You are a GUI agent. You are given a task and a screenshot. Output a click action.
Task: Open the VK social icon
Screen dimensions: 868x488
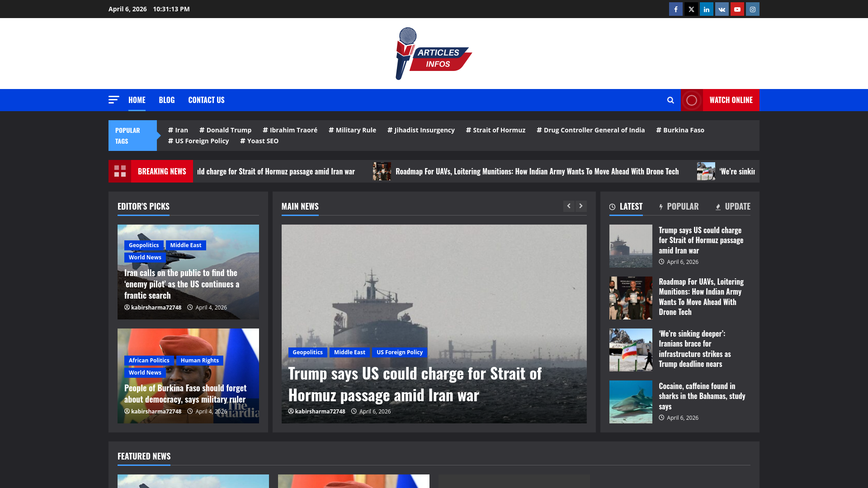pos(722,9)
